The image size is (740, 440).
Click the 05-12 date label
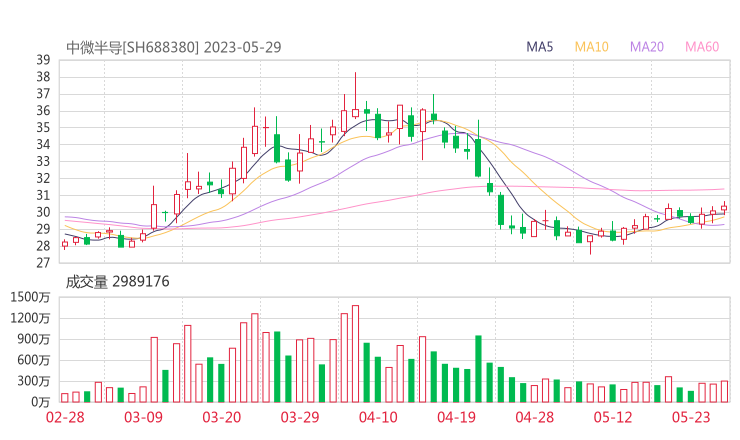coord(613,417)
